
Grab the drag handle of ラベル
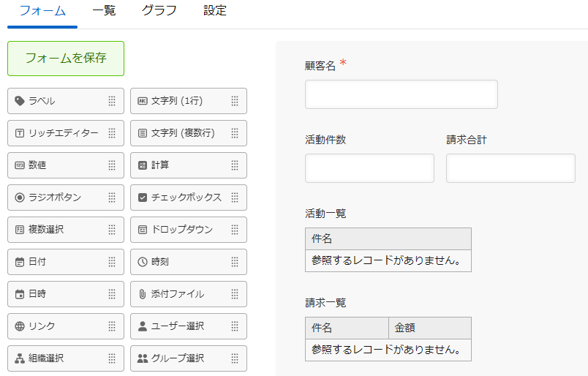tap(112, 101)
